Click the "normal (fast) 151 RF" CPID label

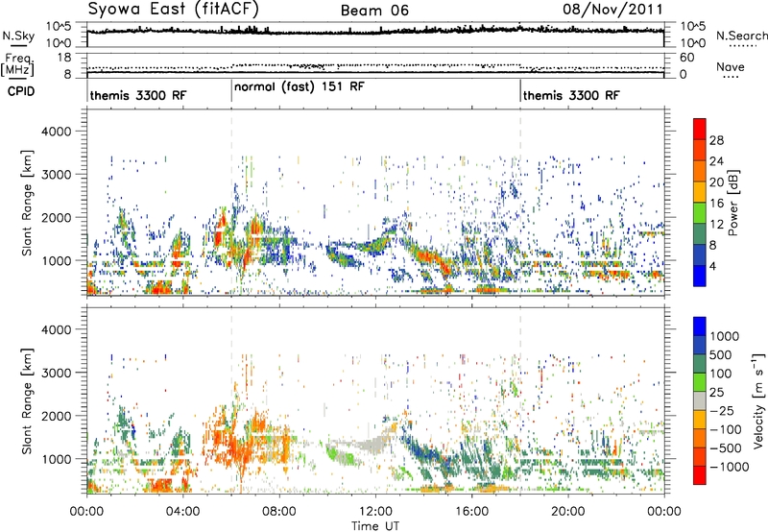point(300,86)
